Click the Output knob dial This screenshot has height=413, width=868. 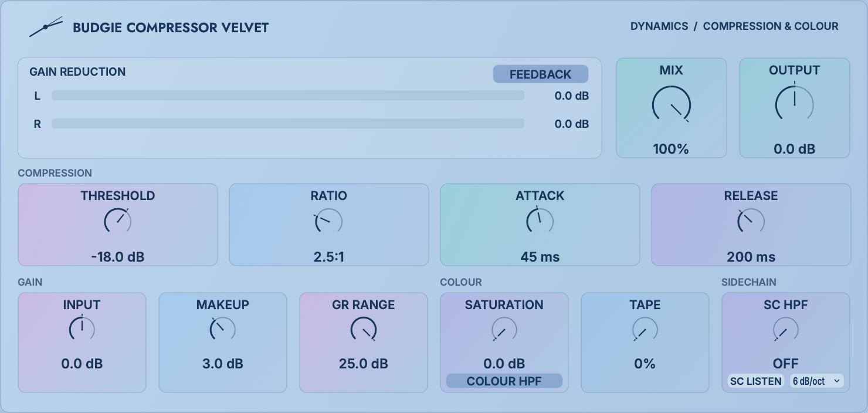click(x=795, y=105)
